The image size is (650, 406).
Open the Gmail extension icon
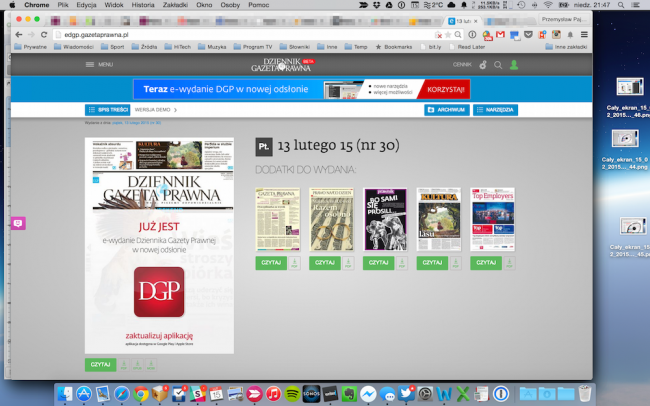click(500, 35)
